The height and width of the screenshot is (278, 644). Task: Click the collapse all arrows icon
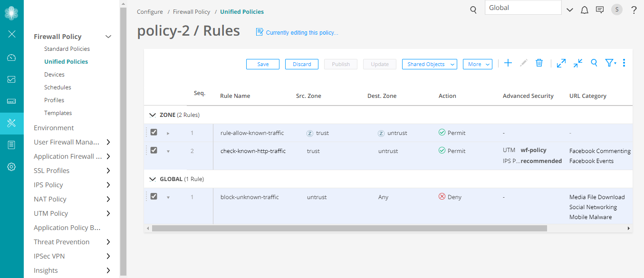pyautogui.click(x=578, y=63)
